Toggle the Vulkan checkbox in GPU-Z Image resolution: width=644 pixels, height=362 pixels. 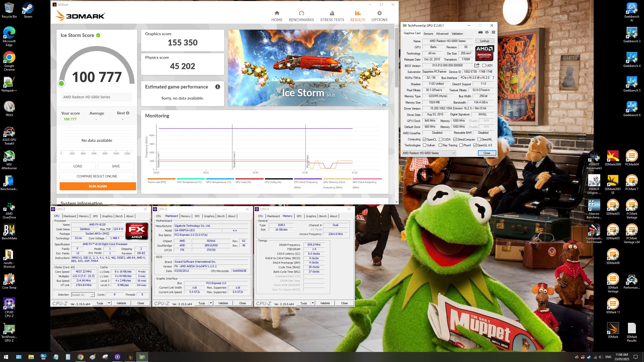point(425,145)
